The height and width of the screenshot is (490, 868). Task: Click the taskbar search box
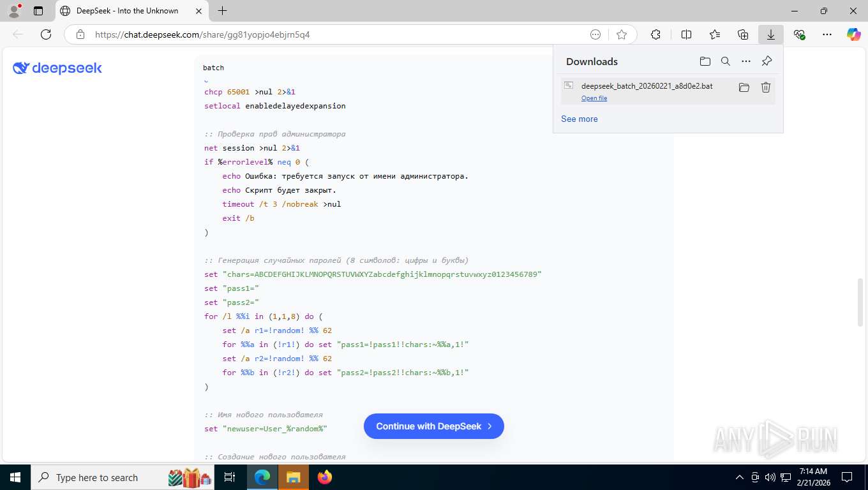click(x=123, y=477)
